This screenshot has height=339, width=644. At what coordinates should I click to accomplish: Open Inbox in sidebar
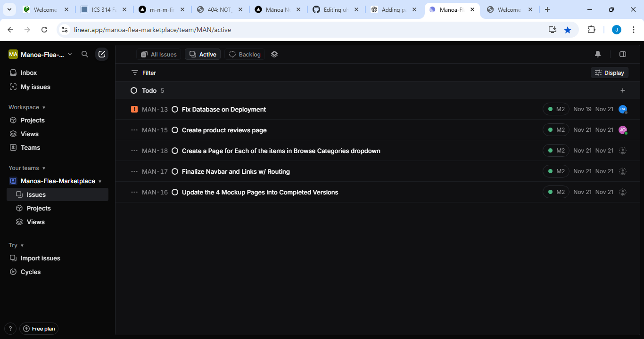58,73
